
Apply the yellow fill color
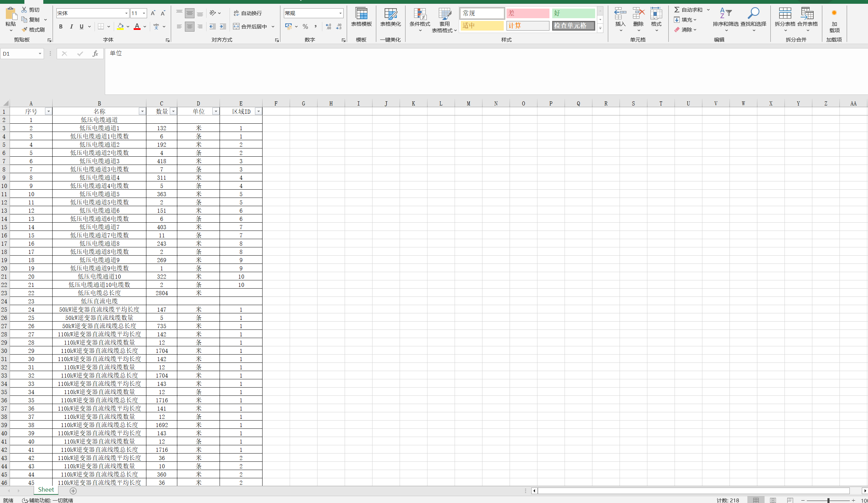[x=121, y=26]
